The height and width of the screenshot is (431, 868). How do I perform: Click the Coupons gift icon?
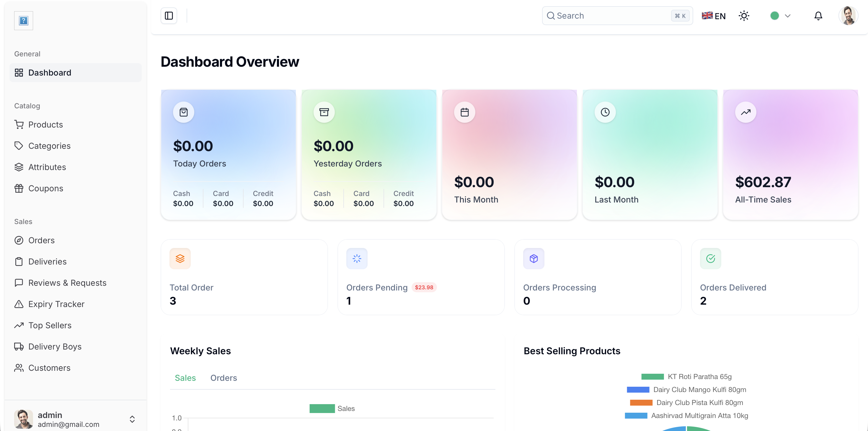[19, 188]
